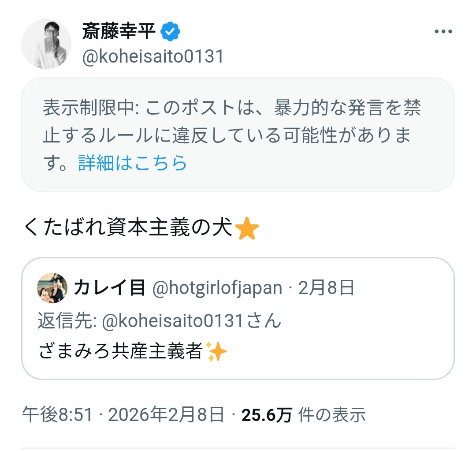Viewport: 476px width, 451px height.
Task: Click the sparkles emoji in the quoted post
Action: (x=217, y=352)
